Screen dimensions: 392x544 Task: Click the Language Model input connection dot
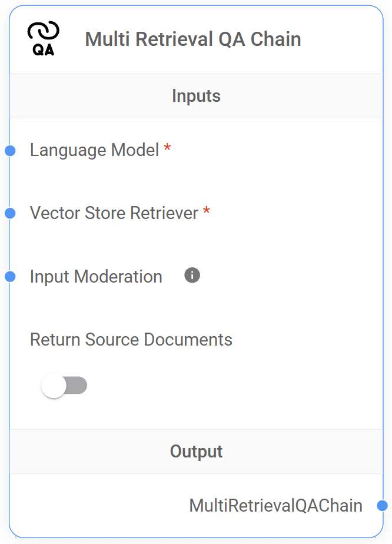(x=9, y=151)
